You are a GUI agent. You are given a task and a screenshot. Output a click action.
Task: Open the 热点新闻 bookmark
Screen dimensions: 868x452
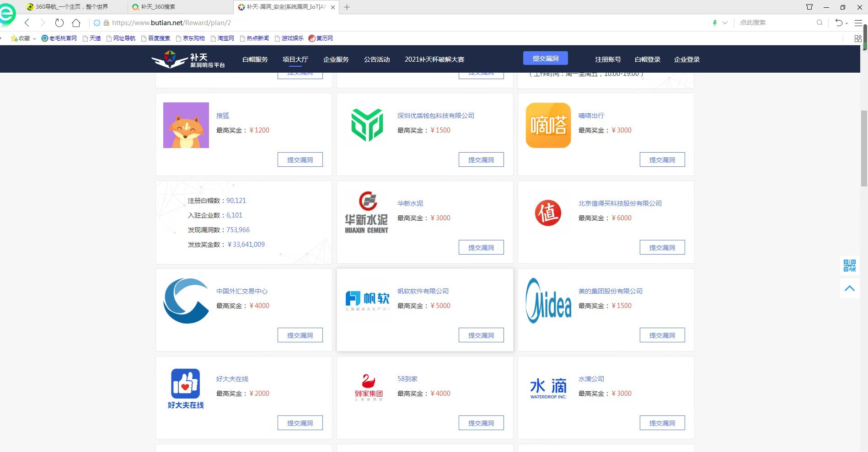click(x=254, y=38)
